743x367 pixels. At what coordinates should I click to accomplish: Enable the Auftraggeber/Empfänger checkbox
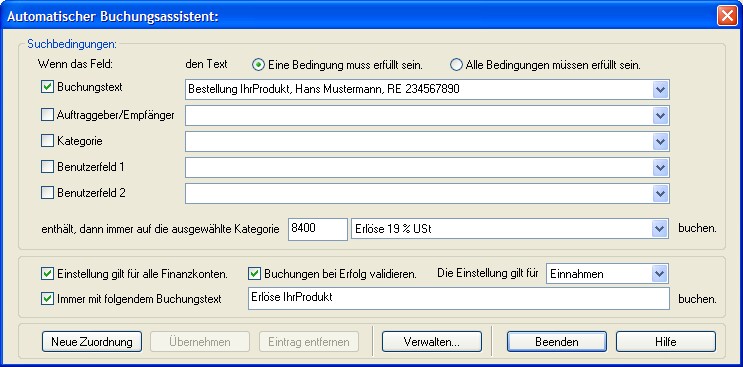(x=47, y=115)
